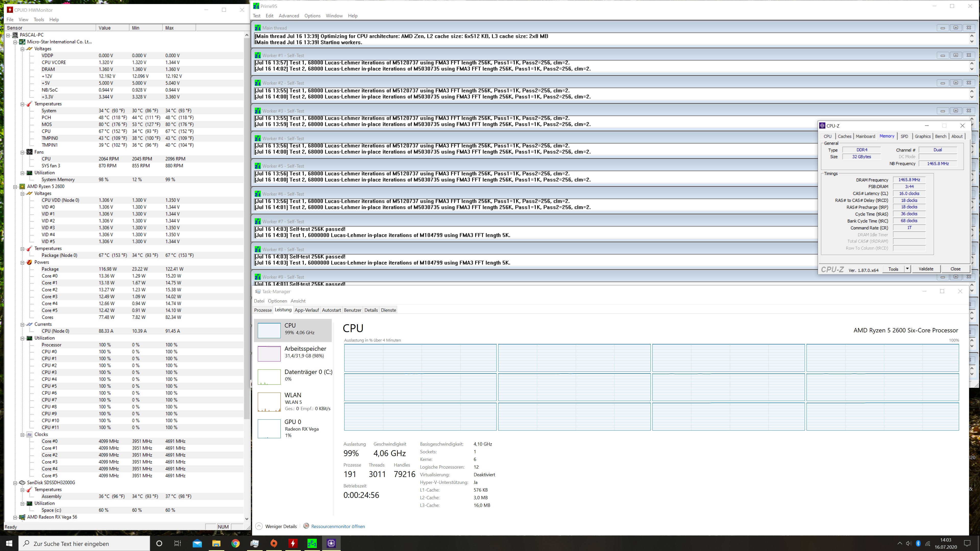Viewport: 980px width, 551px height.
Task: Expand AMD Radeon RX Vega 56 node
Action: (15, 517)
